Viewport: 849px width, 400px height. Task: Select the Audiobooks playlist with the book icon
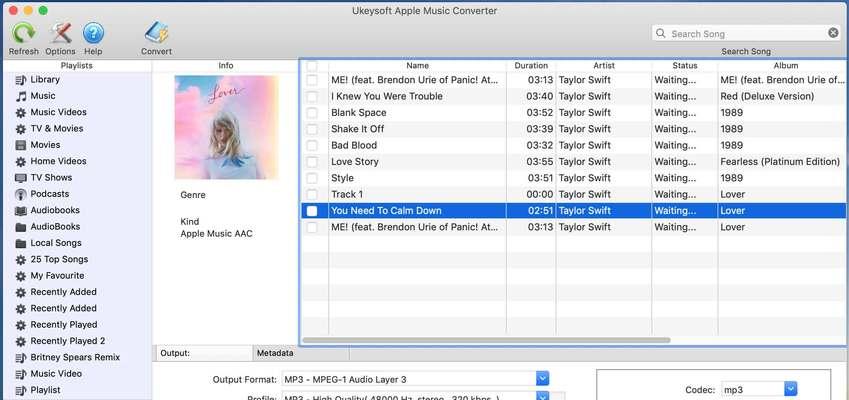coord(55,210)
